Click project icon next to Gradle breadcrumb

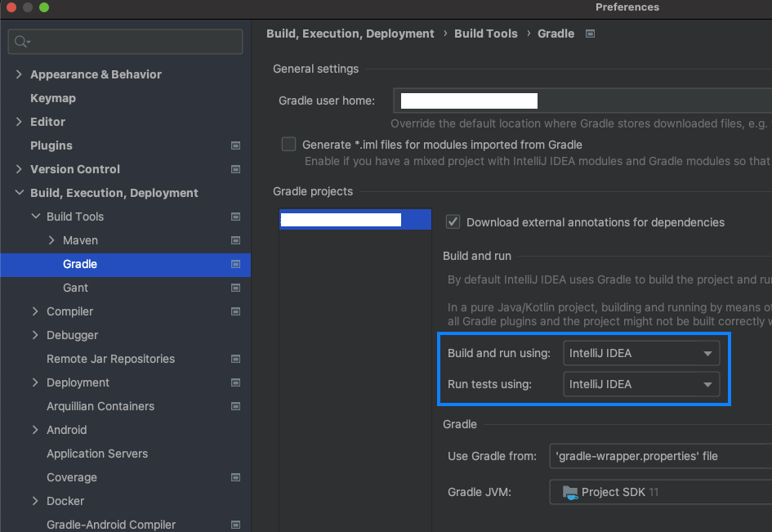click(x=590, y=34)
